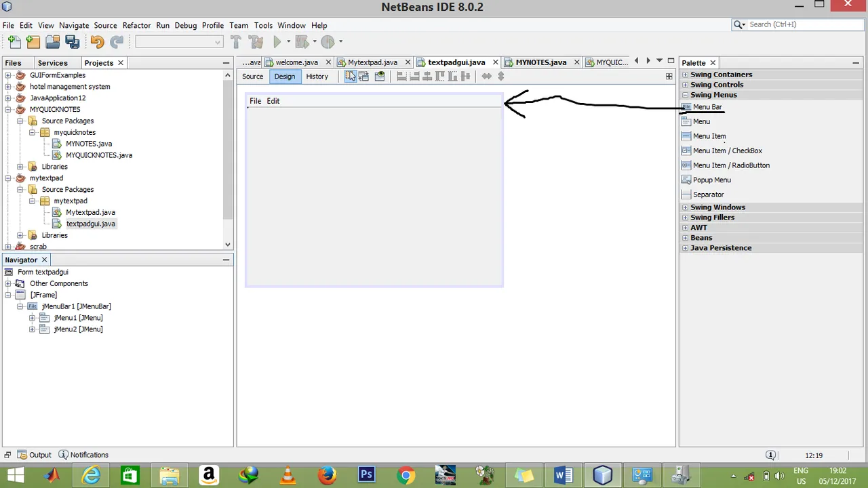The height and width of the screenshot is (488, 868).
Task: Expand the Swing Controls palette category
Action: coord(686,85)
